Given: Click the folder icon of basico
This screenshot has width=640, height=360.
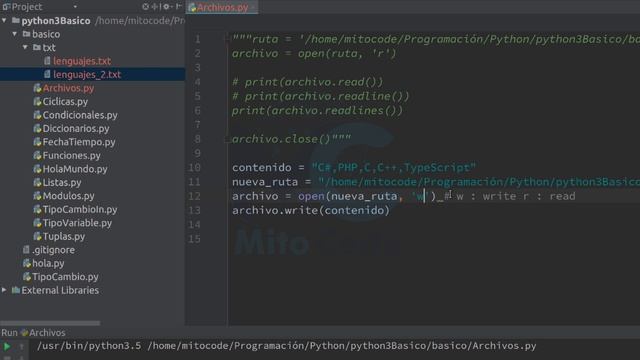Looking at the screenshot, I should tap(27, 34).
